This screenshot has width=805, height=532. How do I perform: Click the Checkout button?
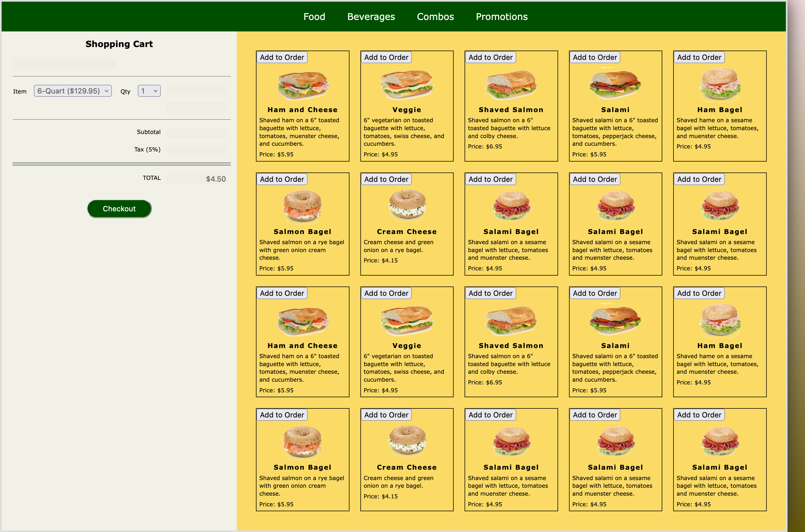click(119, 208)
